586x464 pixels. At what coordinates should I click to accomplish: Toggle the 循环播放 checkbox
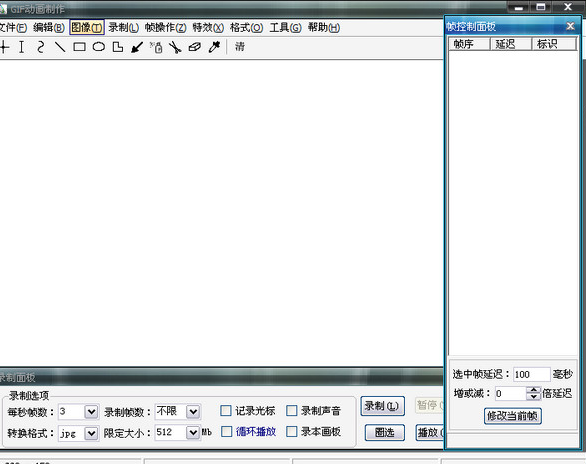pyautogui.click(x=226, y=431)
